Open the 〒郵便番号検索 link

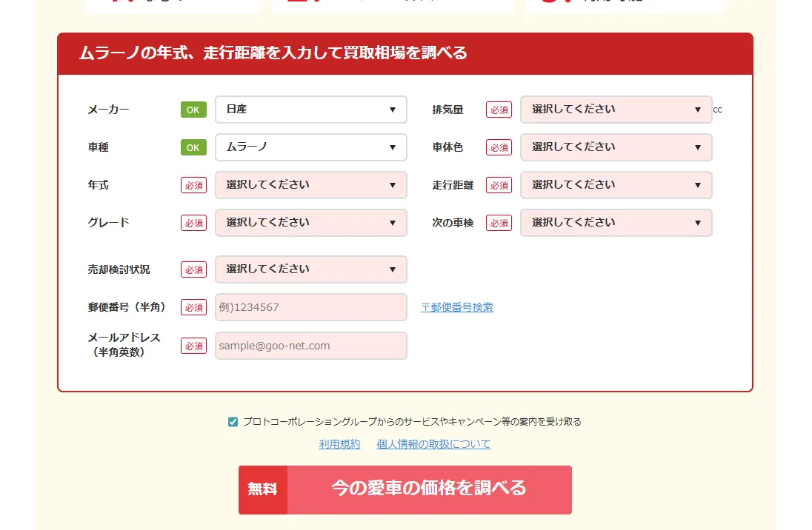456,307
